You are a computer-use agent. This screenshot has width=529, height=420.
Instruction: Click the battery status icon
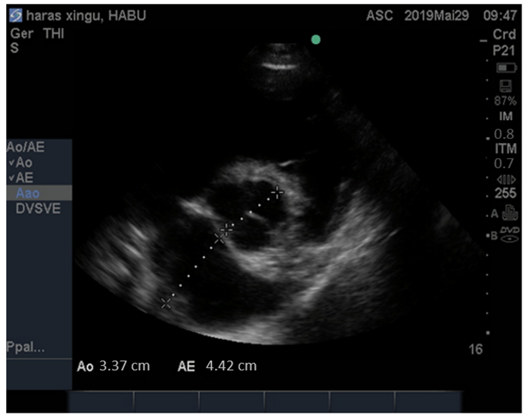(x=506, y=68)
